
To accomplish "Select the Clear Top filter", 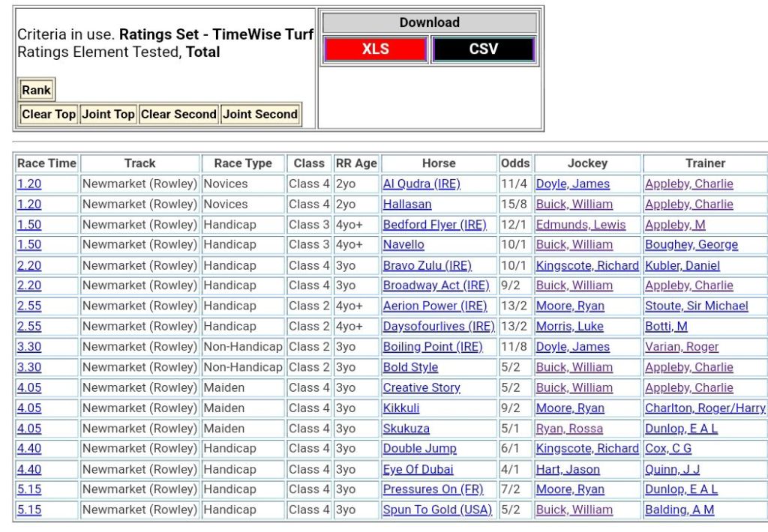I will 49,114.
